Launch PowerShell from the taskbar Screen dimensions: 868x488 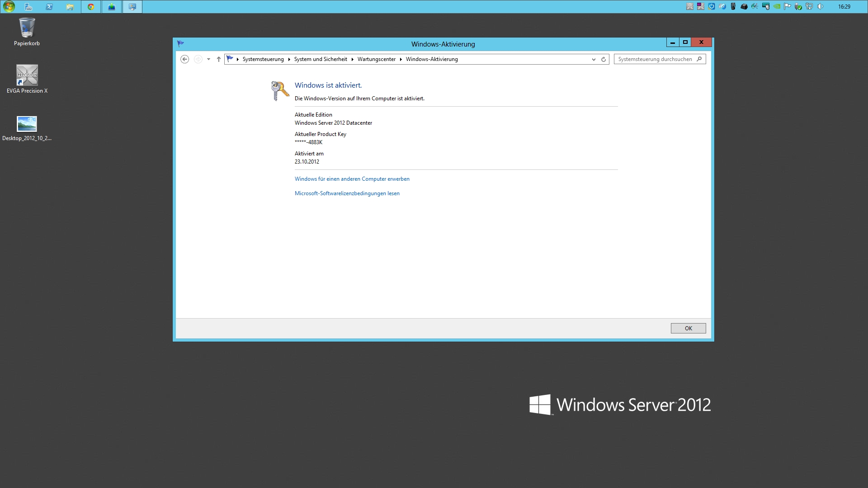pyautogui.click(x=49, y=7)
